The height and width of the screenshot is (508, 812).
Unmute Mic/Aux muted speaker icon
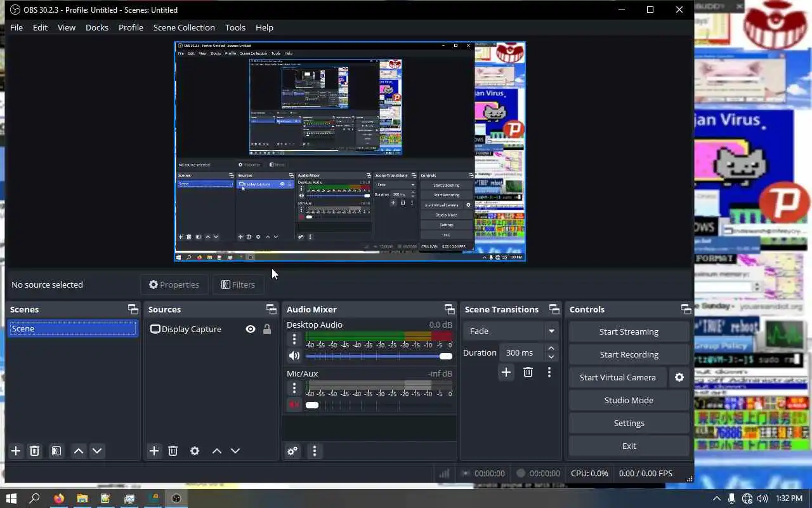[x=294, y=404]
